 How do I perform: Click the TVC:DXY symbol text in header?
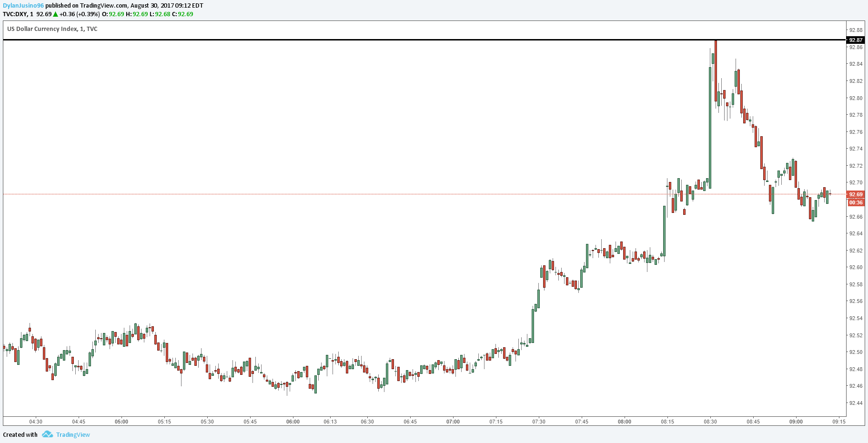tap(14, 14)
